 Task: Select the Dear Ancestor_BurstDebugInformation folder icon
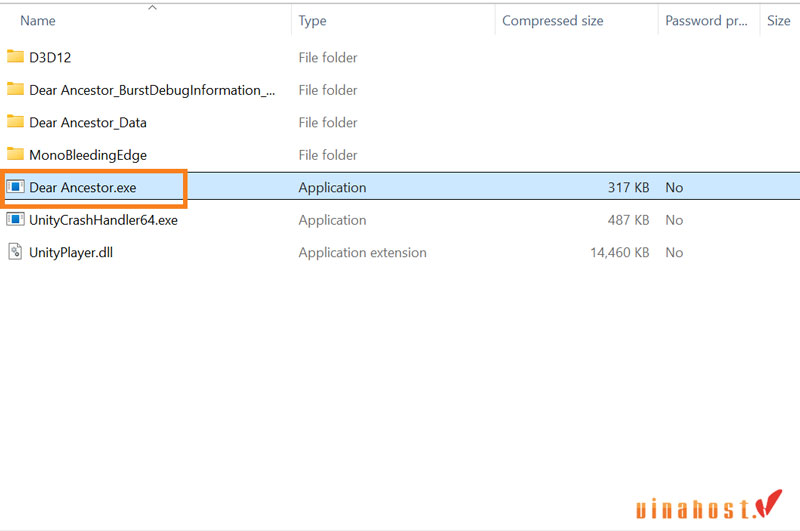(15, 90)
